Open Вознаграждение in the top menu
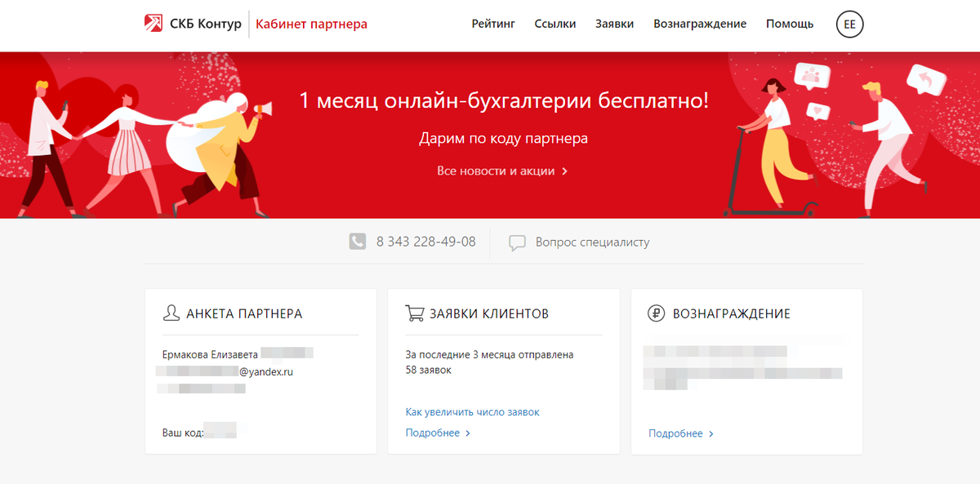 pyautogui.click(x=700, y=24)
